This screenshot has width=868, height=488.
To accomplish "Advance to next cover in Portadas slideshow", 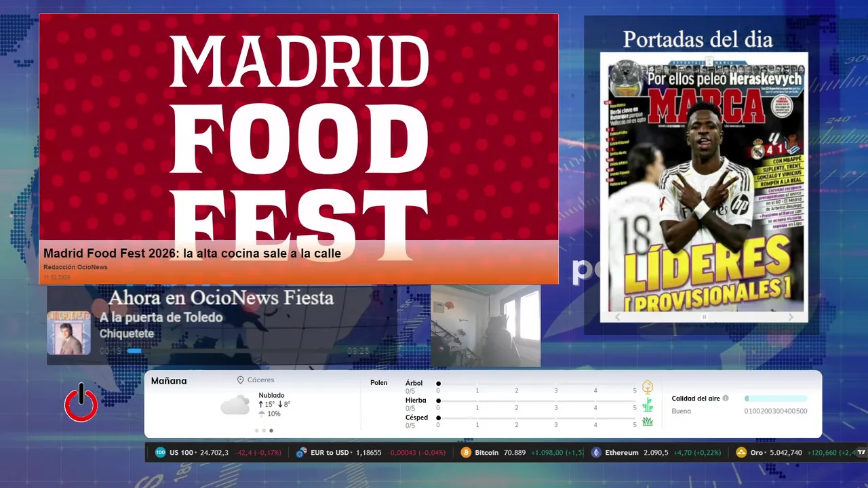I will click(791, 317).
